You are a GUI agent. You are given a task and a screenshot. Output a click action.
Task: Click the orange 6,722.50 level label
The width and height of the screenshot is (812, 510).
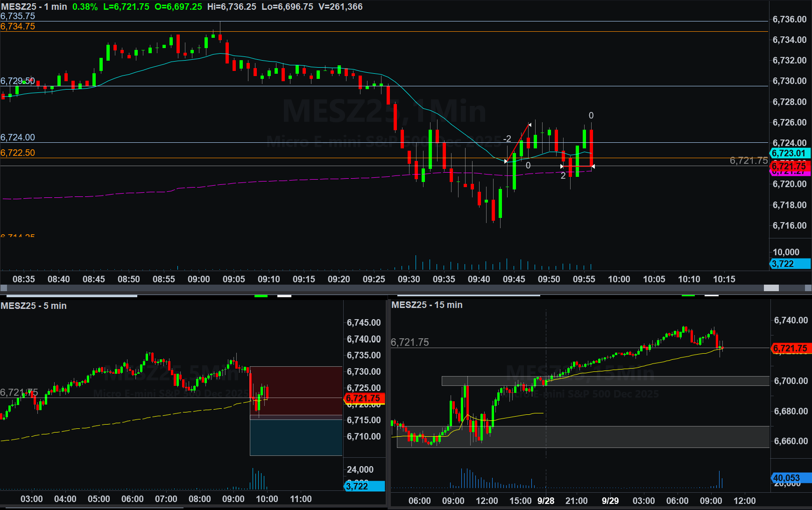point(18,153)
